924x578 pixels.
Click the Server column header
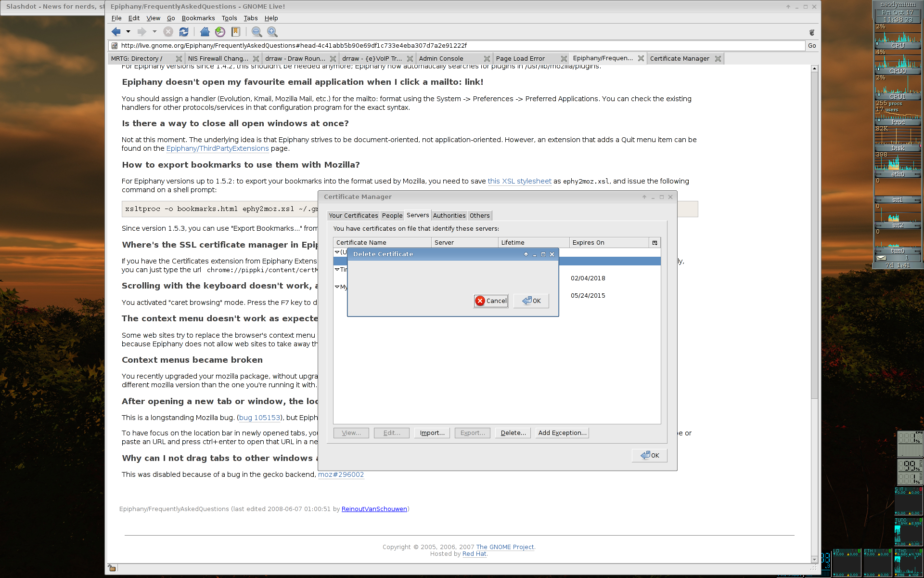click(465, 243)
